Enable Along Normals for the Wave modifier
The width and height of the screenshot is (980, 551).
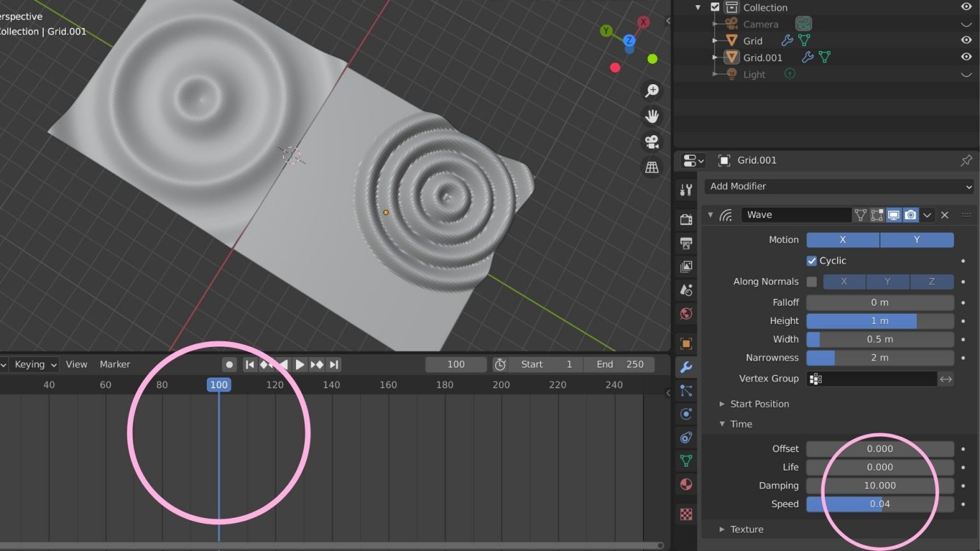[x=812, y=281]
